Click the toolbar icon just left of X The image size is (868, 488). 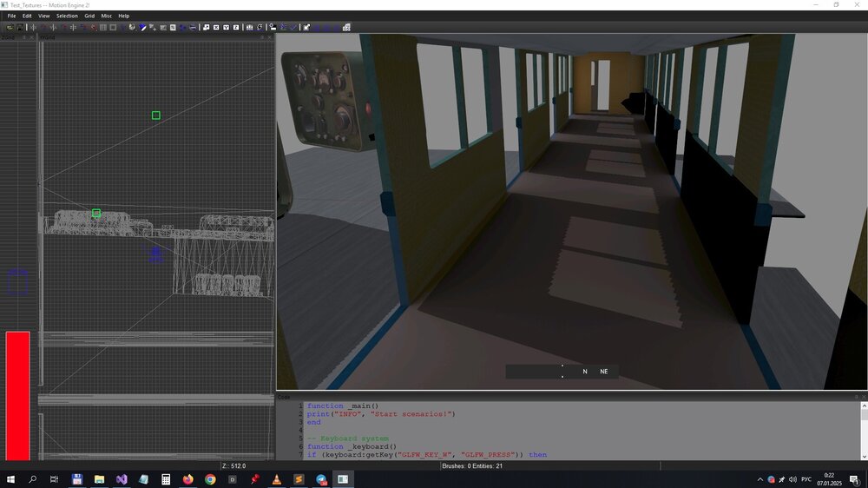206,27
